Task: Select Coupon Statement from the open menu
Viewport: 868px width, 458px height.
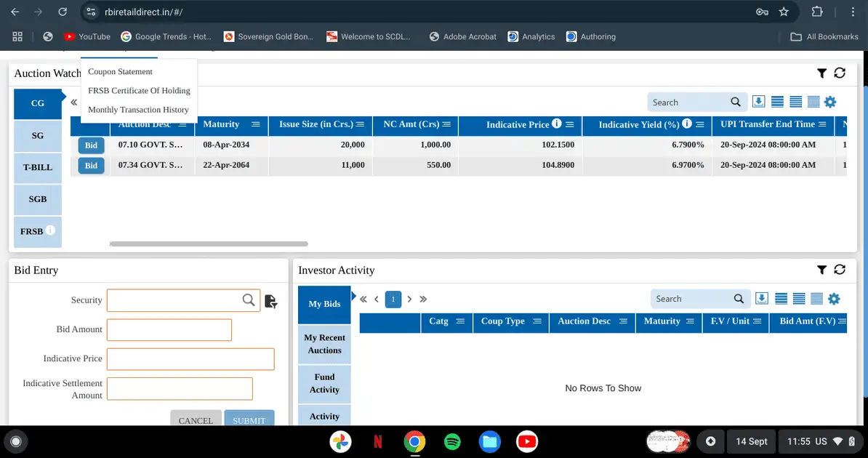Action: pos(120,71)
